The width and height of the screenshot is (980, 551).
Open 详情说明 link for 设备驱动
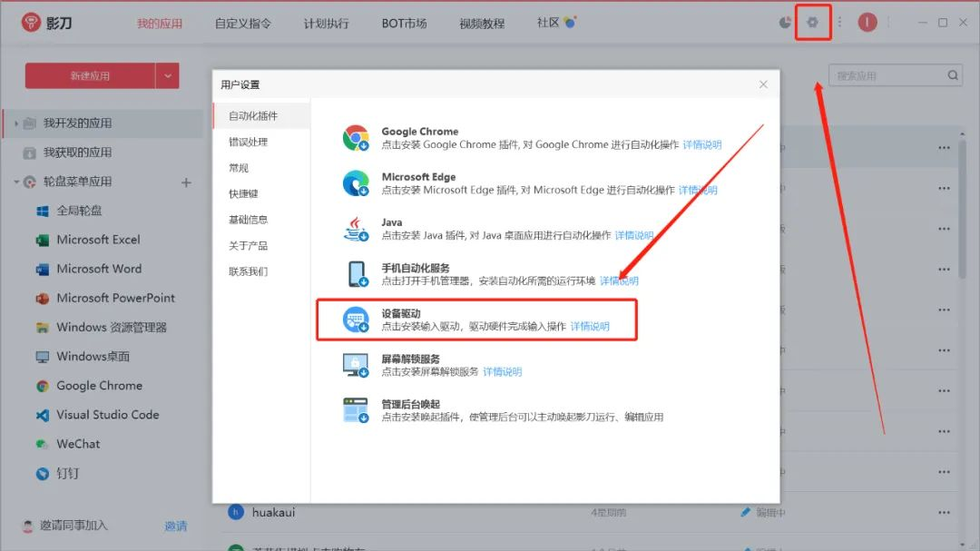pos(590,327)
